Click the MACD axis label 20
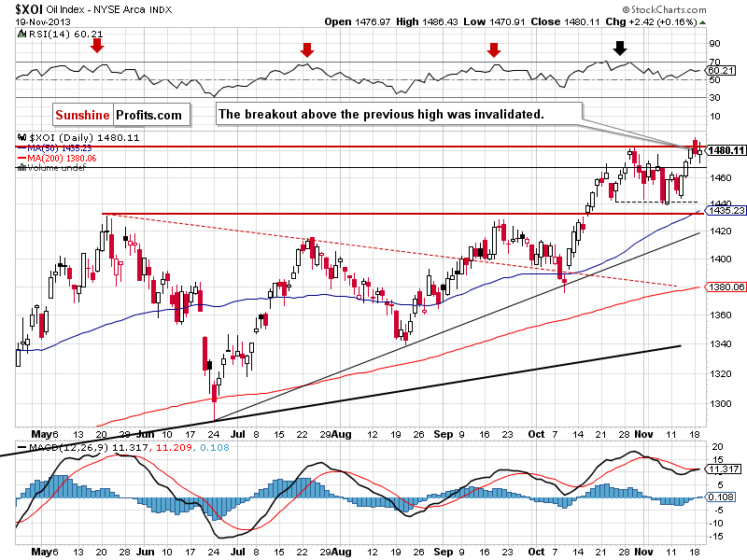Image resolution: width=747 pixels, height=560 pixels. click(717, 447)
